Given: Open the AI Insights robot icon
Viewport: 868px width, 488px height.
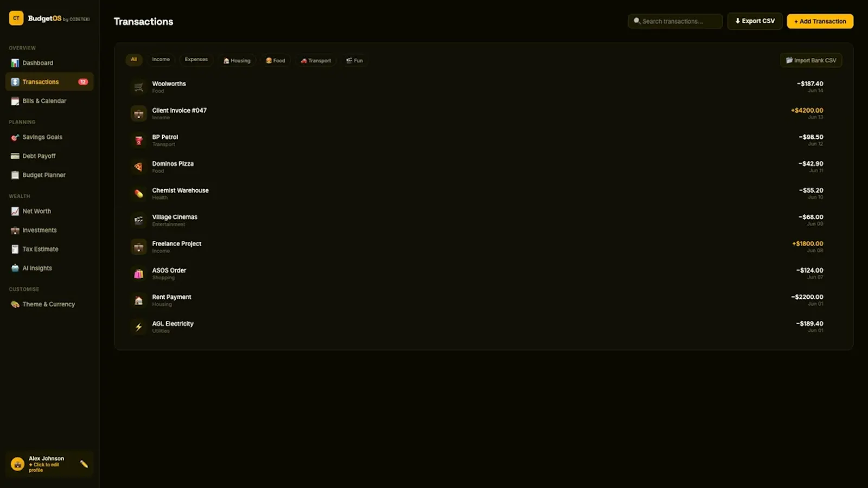Looking at the screenshot, I should click(x=15, y=268).
